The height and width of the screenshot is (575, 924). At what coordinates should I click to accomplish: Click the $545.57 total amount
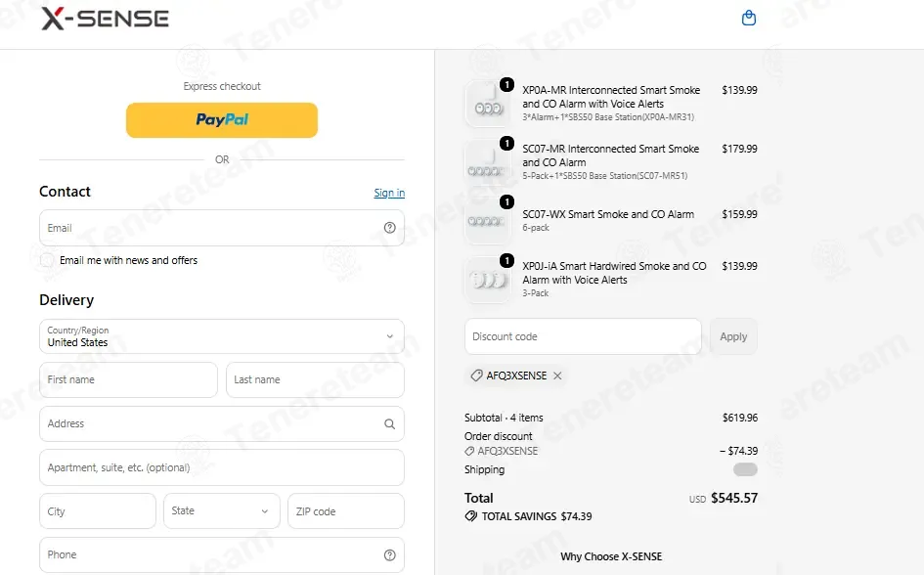(733, 498)
